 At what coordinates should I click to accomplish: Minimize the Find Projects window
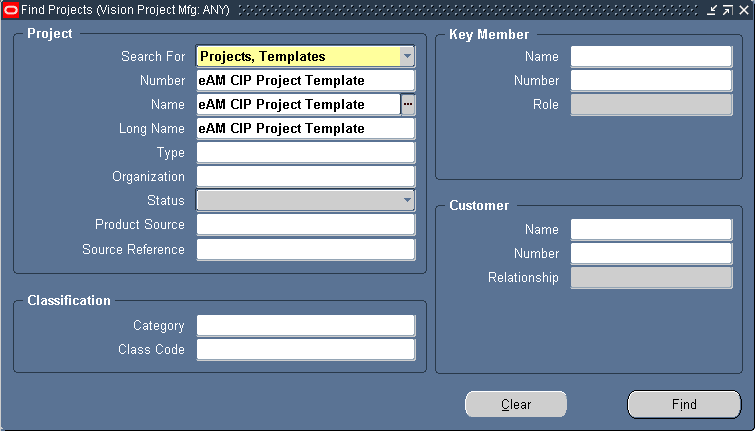click(712, 10)
